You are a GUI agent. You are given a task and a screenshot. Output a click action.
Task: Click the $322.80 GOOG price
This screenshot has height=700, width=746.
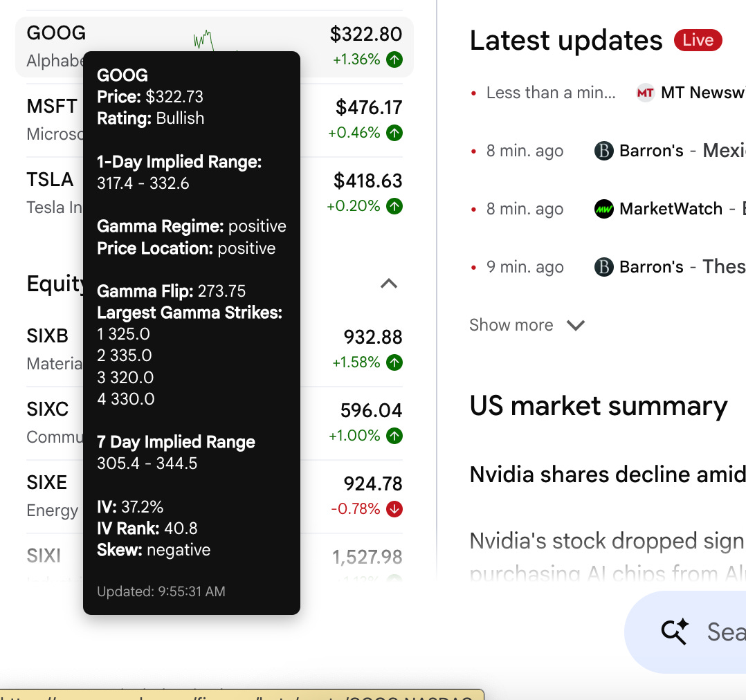click(366, 35)
